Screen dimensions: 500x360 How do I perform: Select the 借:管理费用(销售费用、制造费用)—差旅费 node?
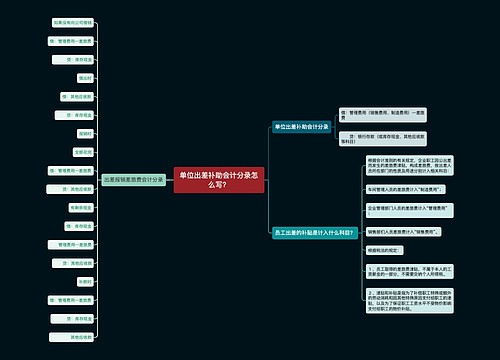click(x=383, y=115)
